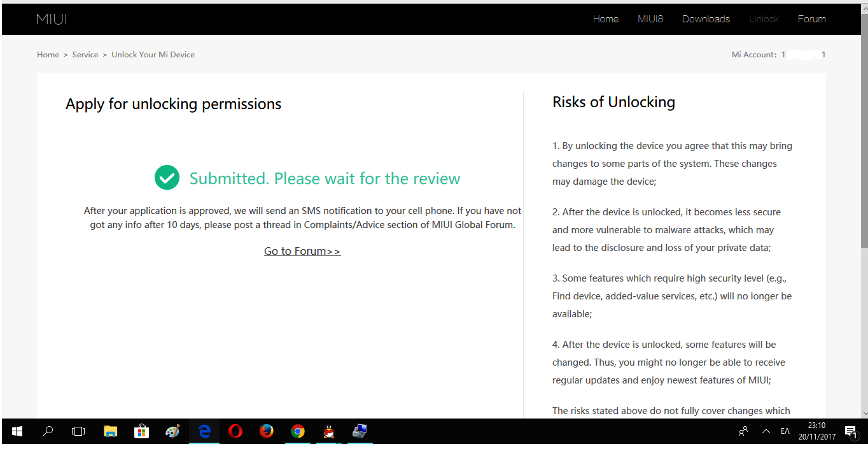Screen dimensions: 868x451
Task: Click the Risks of Unlocking heading
Action: (613, 102)
